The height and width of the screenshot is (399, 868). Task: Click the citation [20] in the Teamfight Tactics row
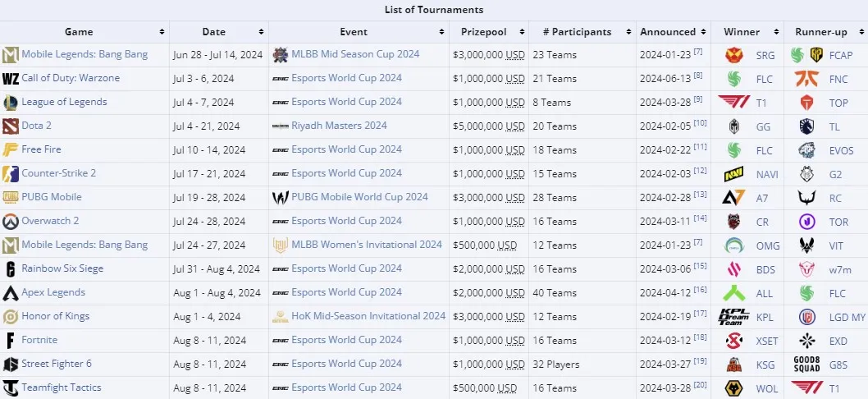(701, 384)
